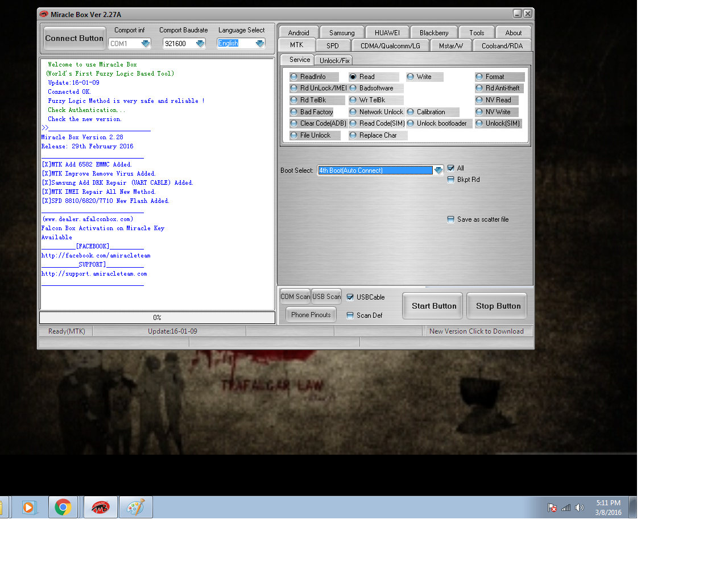
Task: Open the CDMA/Qualcomm/LG tab
Action: pos(390,45)
